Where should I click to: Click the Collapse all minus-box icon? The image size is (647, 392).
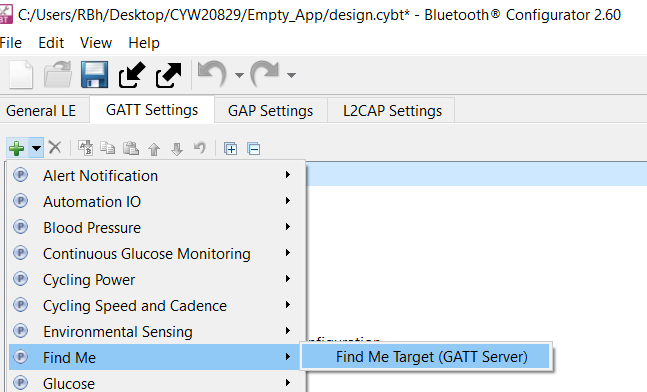click(253, 148)
